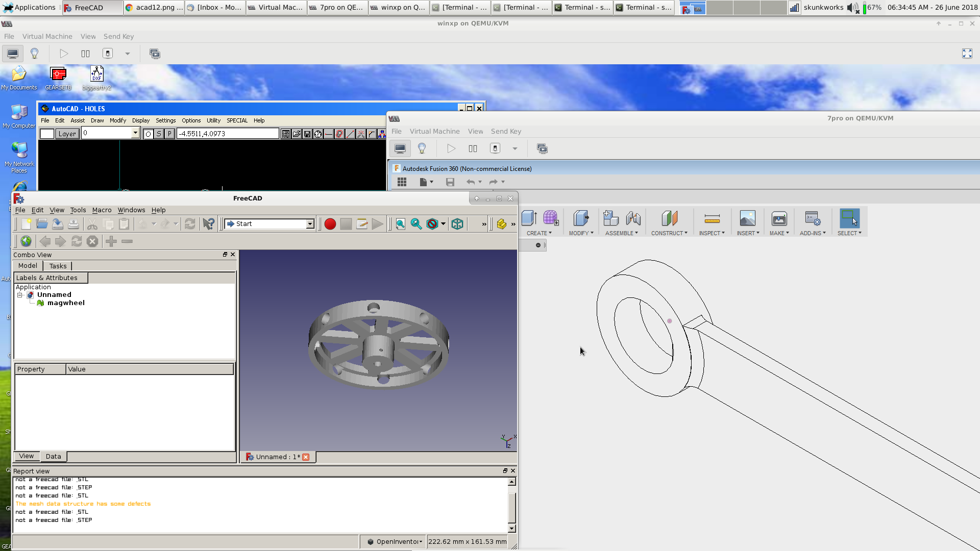
Task: Set FreeCAD axonometric view cube icon
Action: click(x=457, y=224)
